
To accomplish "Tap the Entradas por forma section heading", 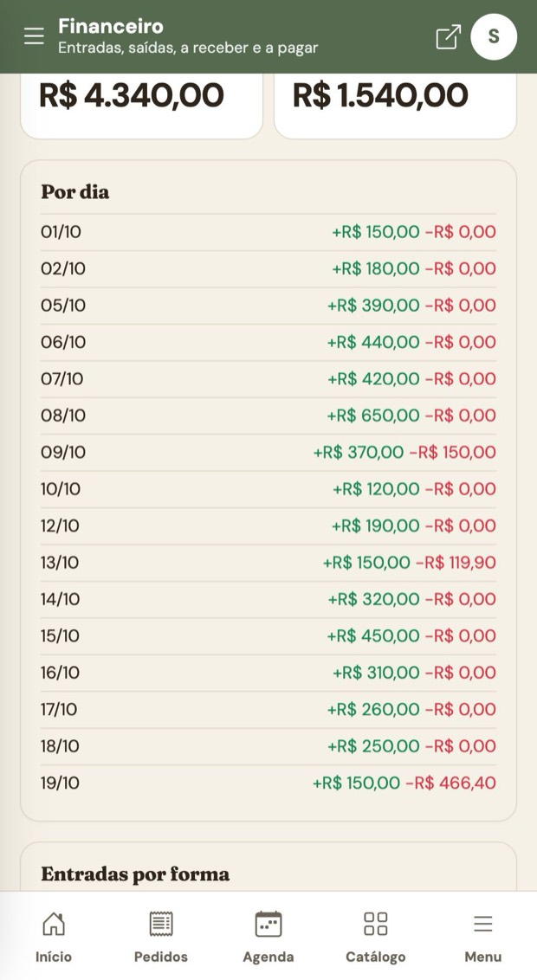I will (x=135, y=874).
